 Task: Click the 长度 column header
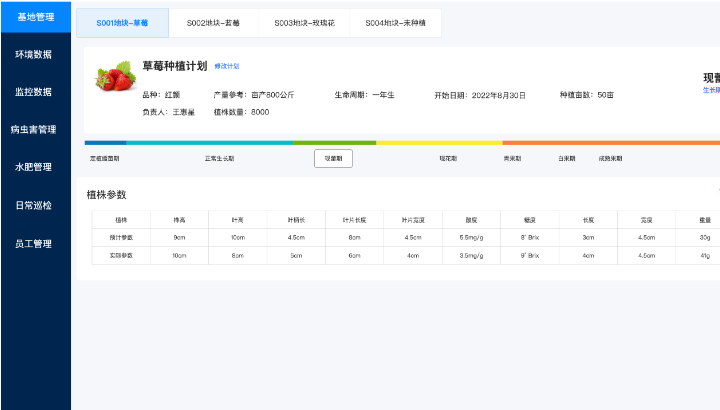(588, 220)
